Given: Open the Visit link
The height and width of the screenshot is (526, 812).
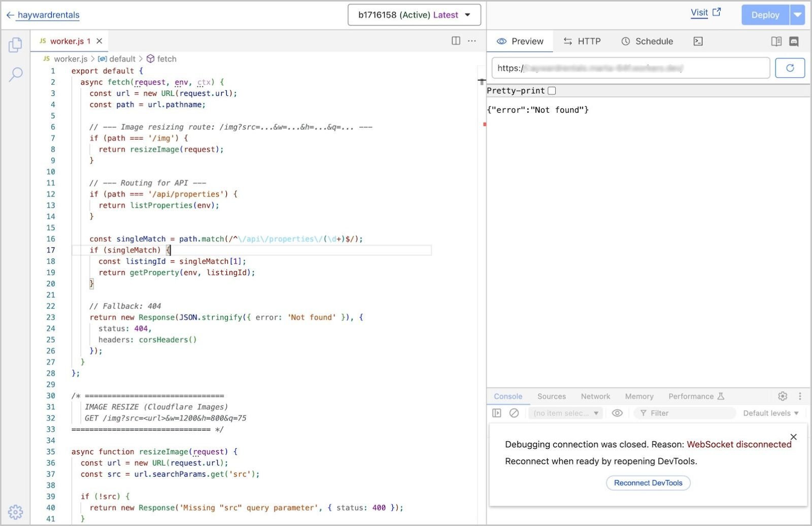Looking at the screenshot, I should pos(700,12).
